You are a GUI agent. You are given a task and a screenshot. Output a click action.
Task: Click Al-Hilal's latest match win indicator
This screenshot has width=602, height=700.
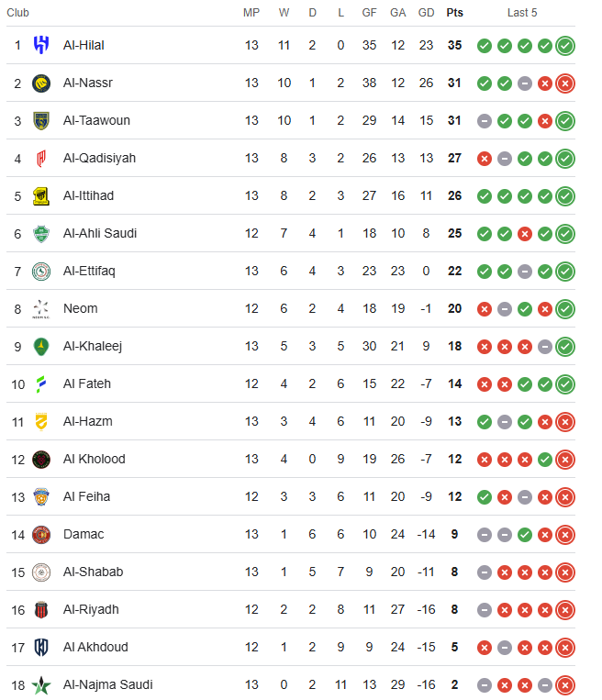(x=565, y=45)
